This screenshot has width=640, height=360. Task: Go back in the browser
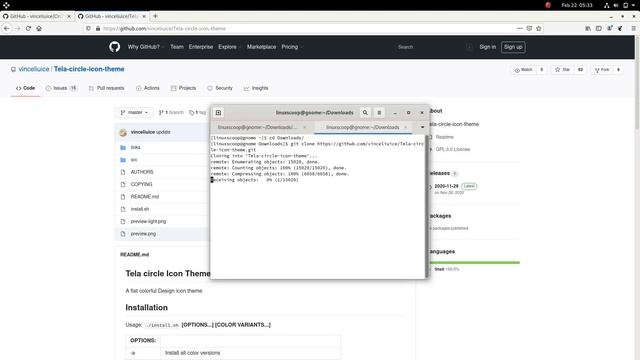pyautogui.click(x=7, y=28)
